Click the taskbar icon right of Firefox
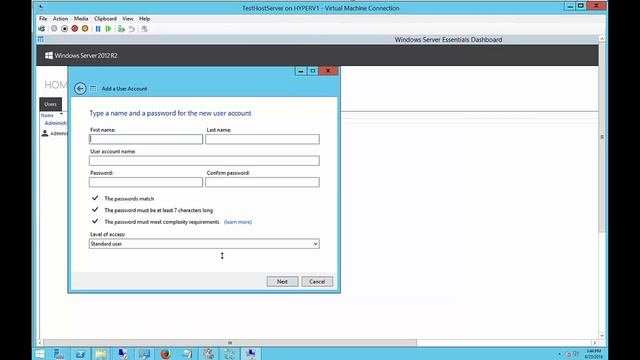 187,354
